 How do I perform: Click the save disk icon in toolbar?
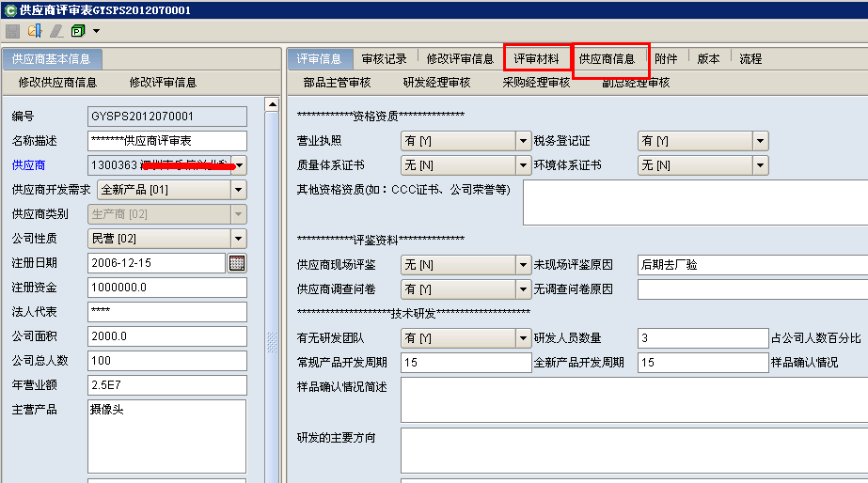point(13,31)
